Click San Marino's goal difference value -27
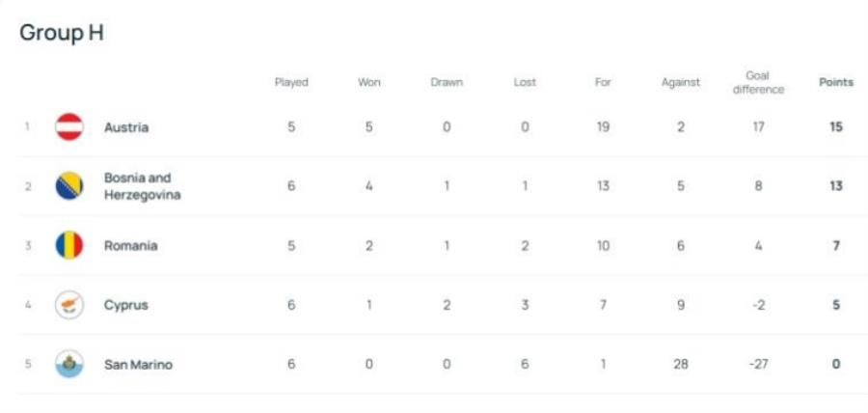 coord(758,365)
